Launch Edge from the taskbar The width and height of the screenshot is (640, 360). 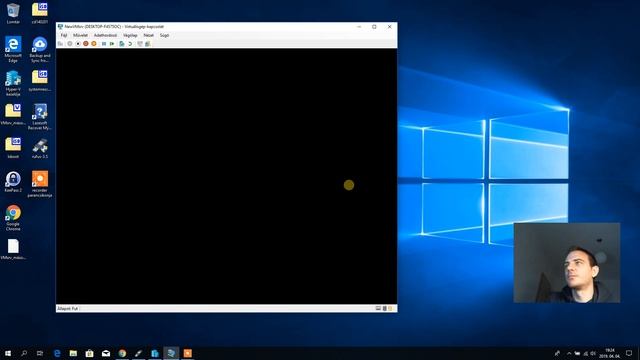(57, 353)
